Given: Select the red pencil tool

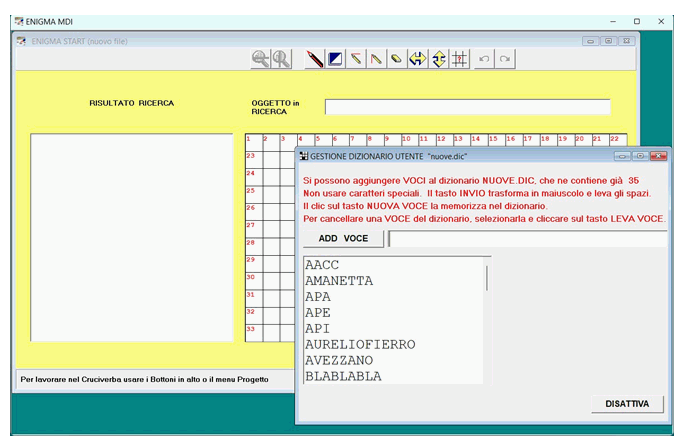Looking at the screenshot, I should click(315, 60).
